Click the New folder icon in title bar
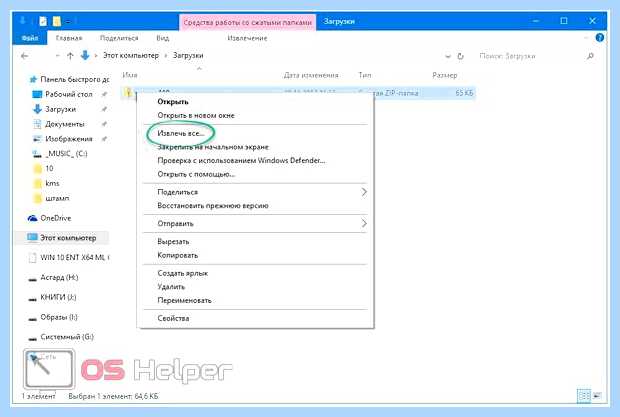This screenshot has height=417, width=620. 57,21
